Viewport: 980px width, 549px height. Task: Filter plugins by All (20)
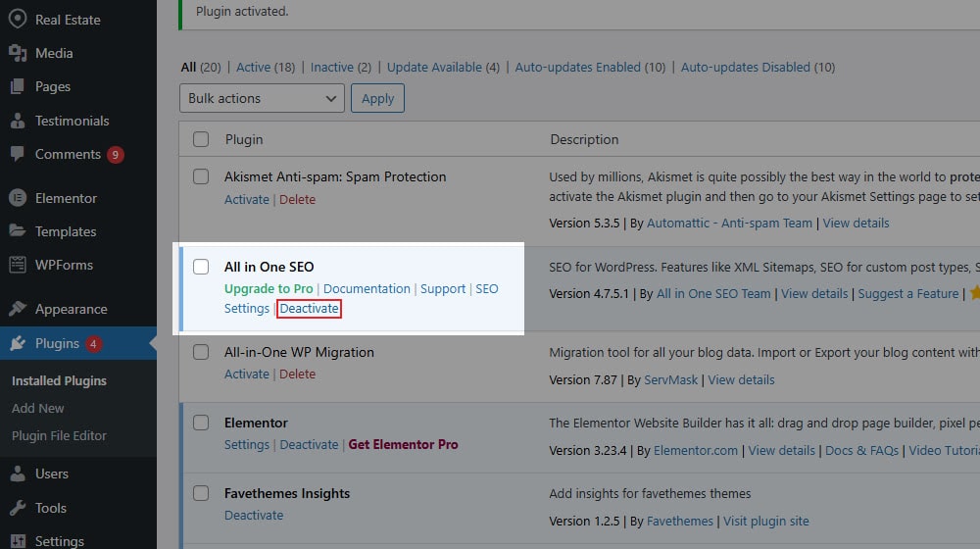tap(201, 67)
